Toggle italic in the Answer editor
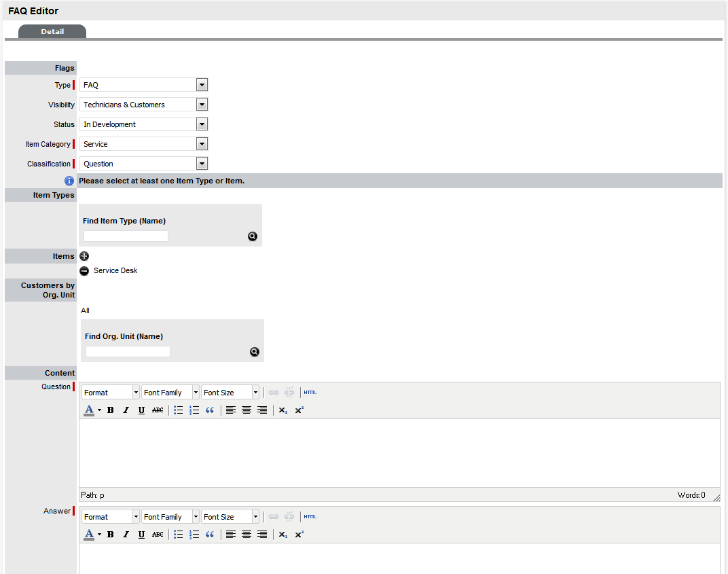 126,535
